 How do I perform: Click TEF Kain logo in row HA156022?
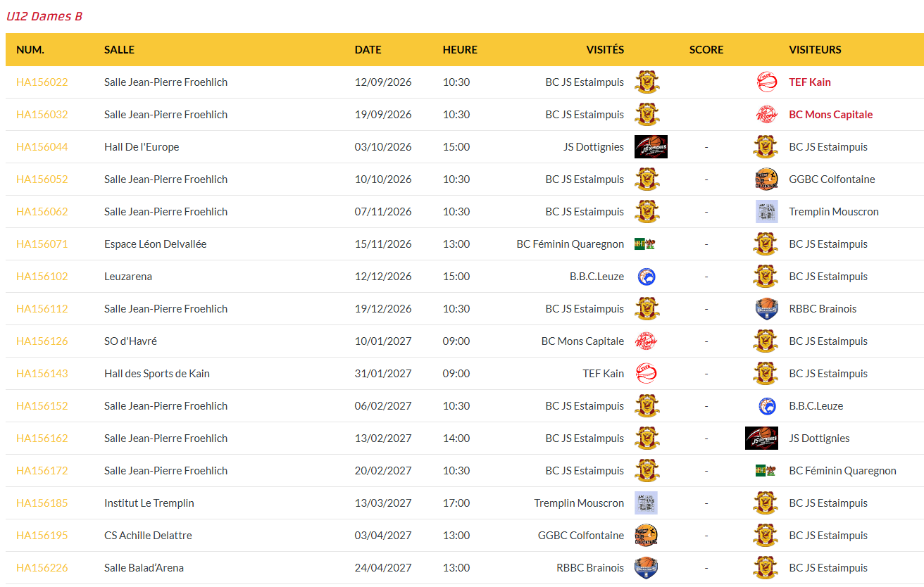(766, 82)
